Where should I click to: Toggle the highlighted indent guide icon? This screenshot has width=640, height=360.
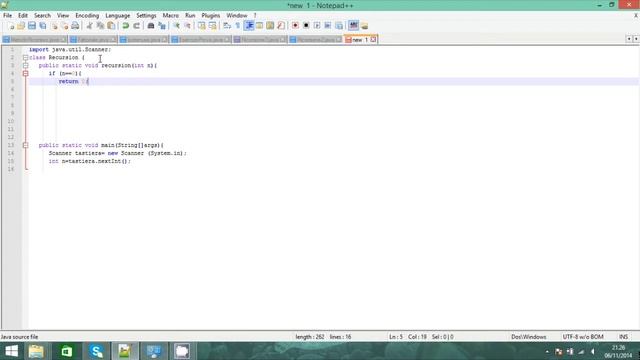249,26
